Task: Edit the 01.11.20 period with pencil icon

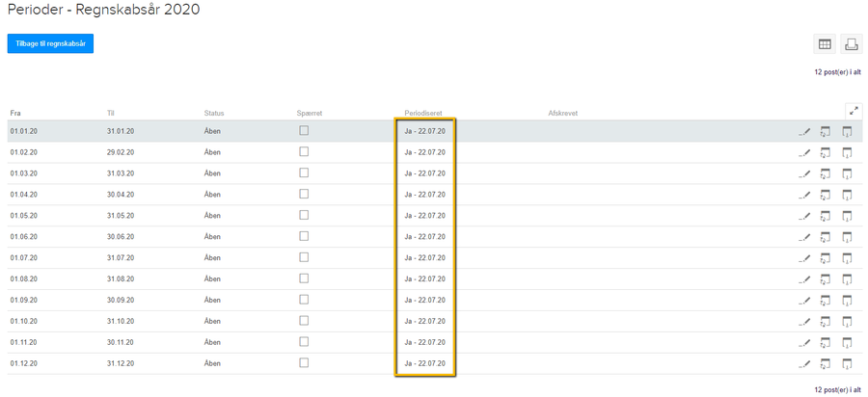Action: [804, 342]
